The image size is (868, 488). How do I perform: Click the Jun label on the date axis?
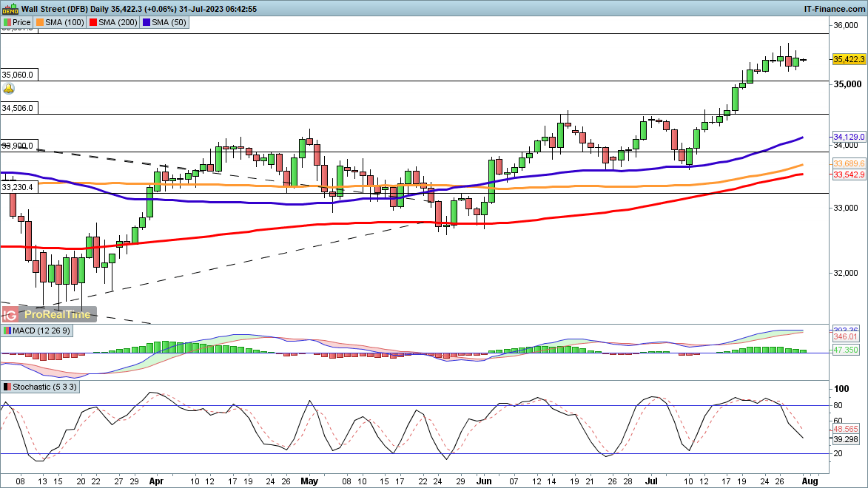485,481
